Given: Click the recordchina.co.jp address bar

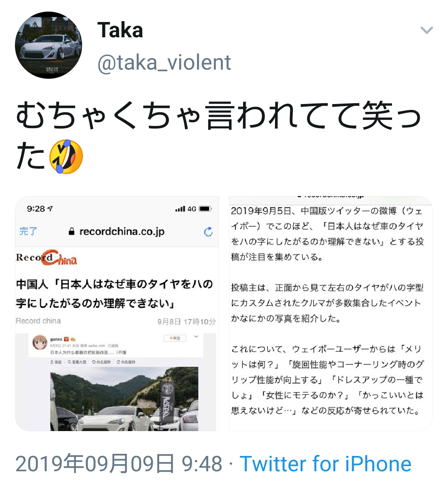Looking at the screenshot, I should tap(117, 232).
